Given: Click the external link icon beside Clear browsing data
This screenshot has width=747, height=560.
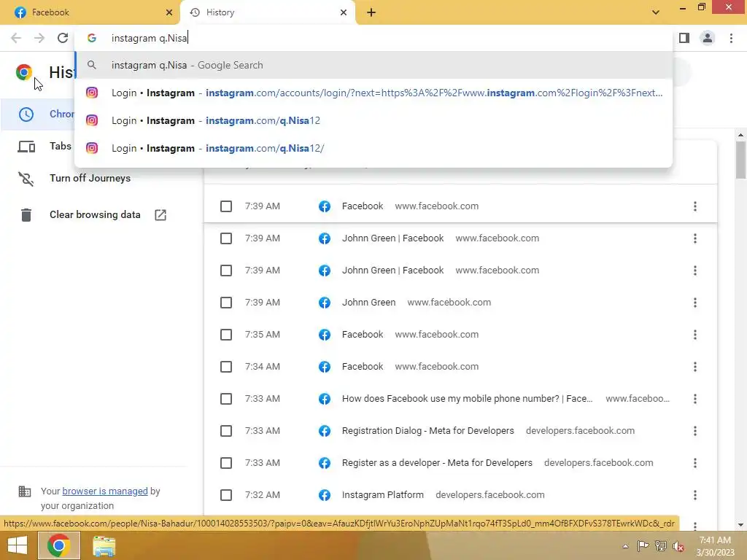Looking at the screenshot, I should [160, 215].
